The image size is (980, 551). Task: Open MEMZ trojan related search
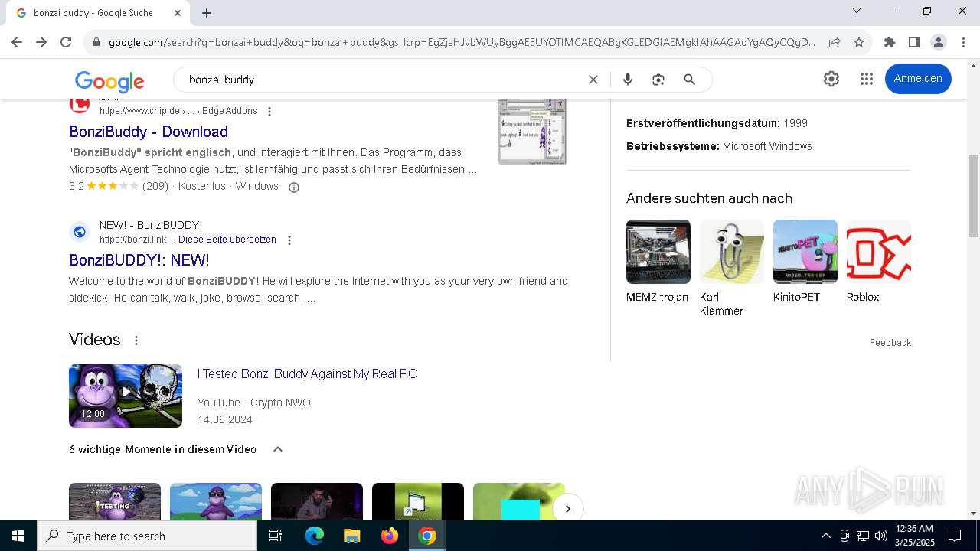658,262
